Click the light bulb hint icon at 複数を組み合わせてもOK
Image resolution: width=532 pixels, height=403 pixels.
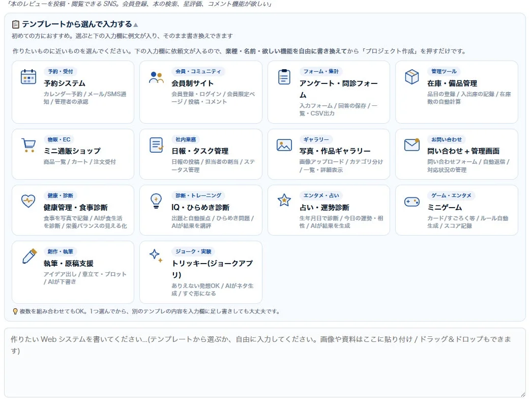15,311
